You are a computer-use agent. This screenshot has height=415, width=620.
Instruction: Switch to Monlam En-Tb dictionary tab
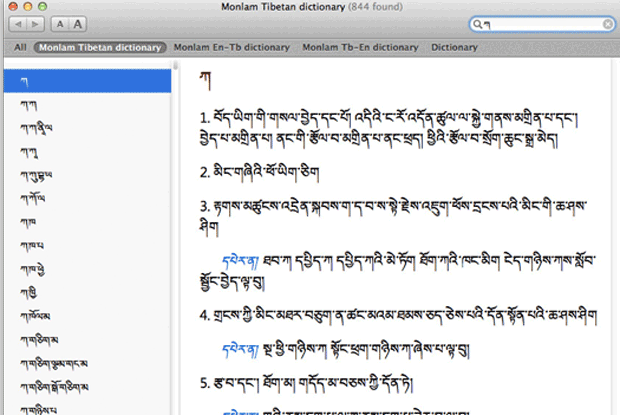click(x=232, y=47)
